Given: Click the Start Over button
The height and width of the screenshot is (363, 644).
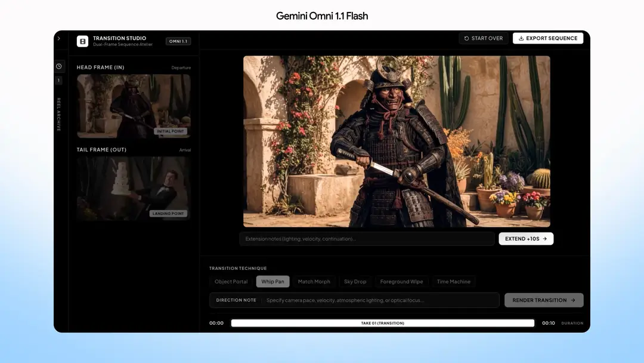Looking at the screenshot, I should pos(484,38).
